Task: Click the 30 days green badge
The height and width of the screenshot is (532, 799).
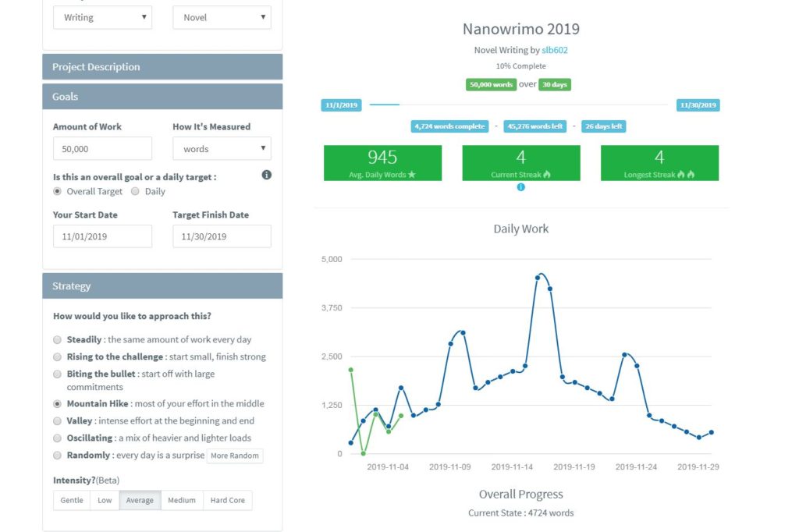Action: click(x=555, y=84)
